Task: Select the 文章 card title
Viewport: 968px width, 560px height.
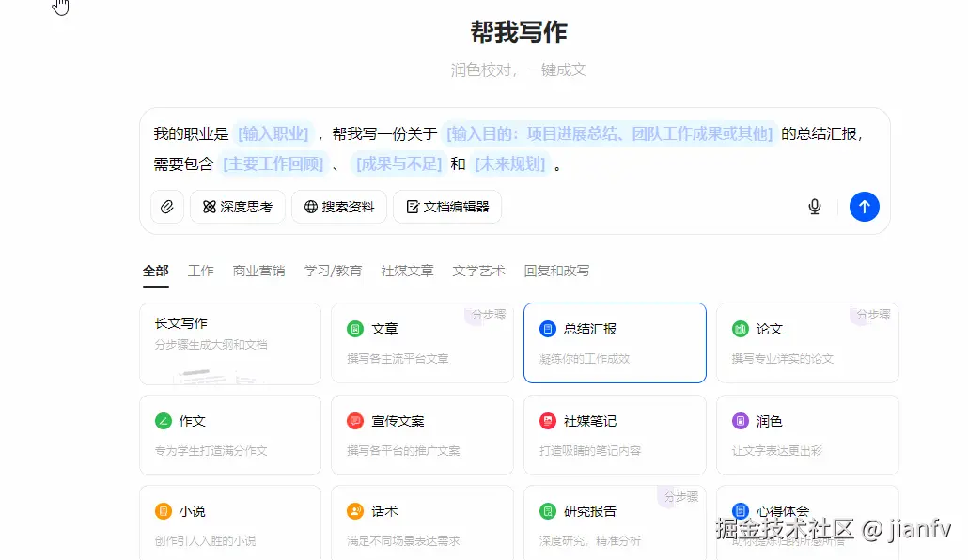Action: coord(384,329)
